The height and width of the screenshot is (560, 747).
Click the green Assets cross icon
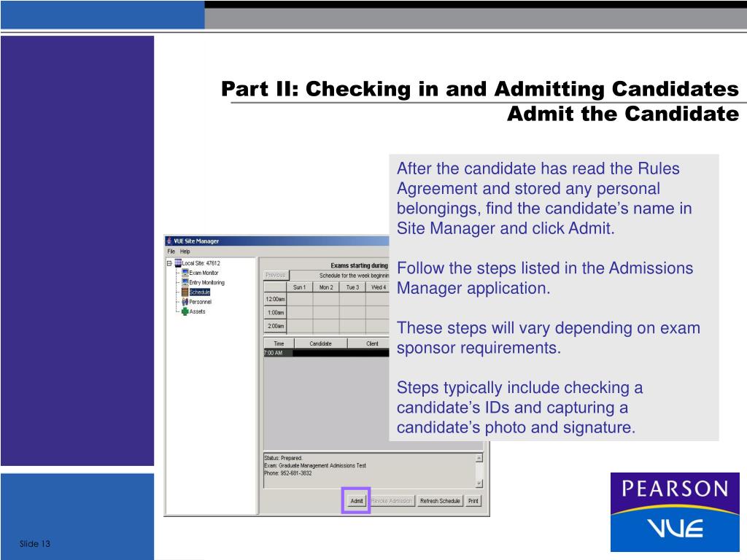[185, 311]
